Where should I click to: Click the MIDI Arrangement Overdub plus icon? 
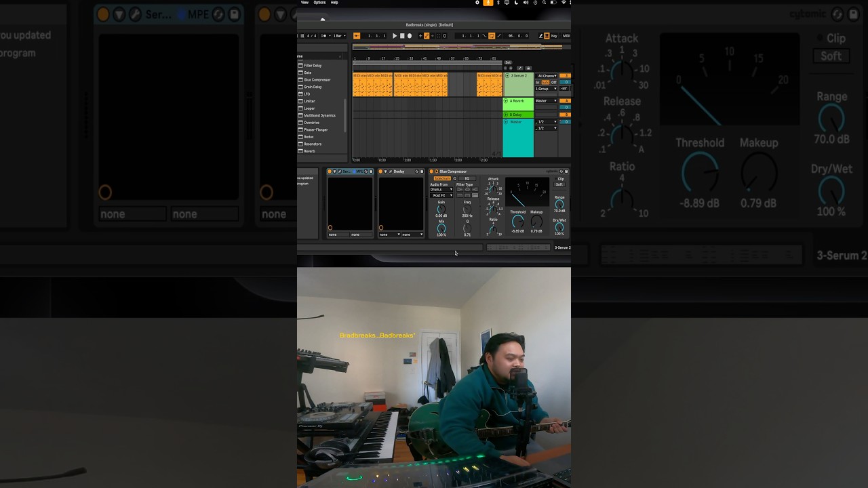(420, 36)
